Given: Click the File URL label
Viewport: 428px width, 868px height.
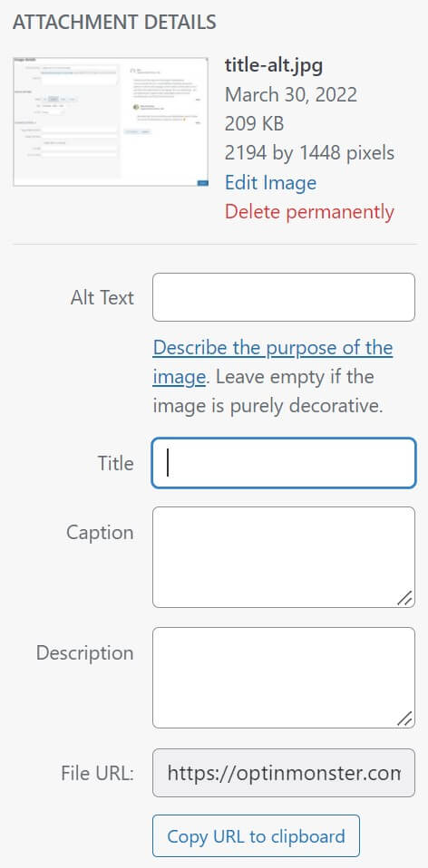Looking at the screenshot, I should pyautogui.click(x=97, y=774).
